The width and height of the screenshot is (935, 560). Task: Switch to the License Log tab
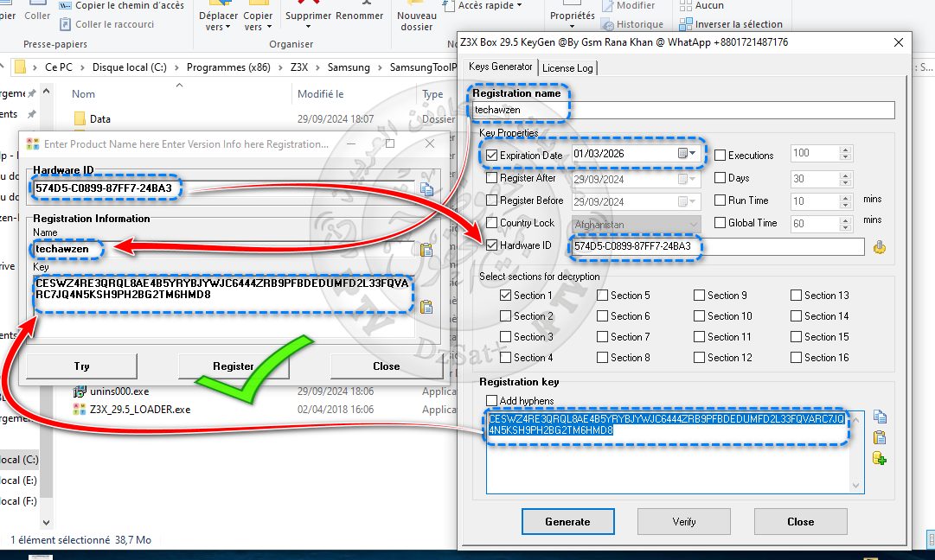pos(567,68)
